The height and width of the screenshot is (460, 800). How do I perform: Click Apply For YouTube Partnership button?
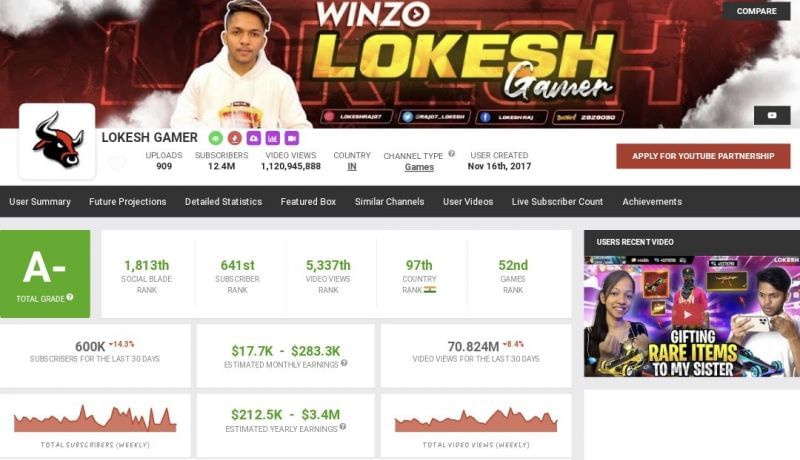coord(703,156)
